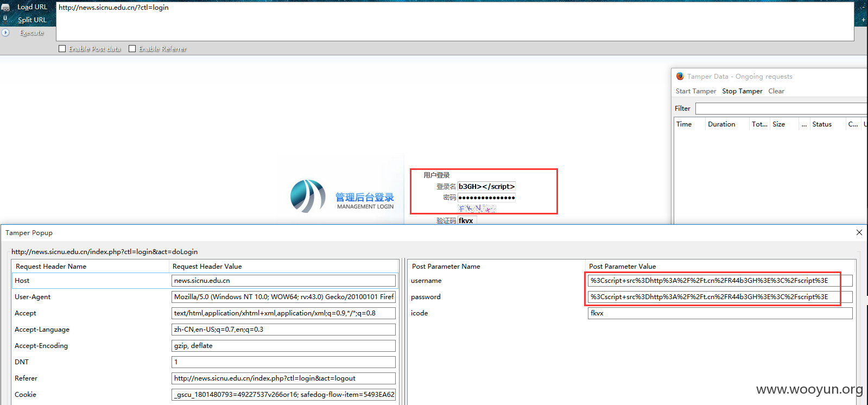
Task: Sort by Size column in Tamper Data
Action: click(783, 124)
